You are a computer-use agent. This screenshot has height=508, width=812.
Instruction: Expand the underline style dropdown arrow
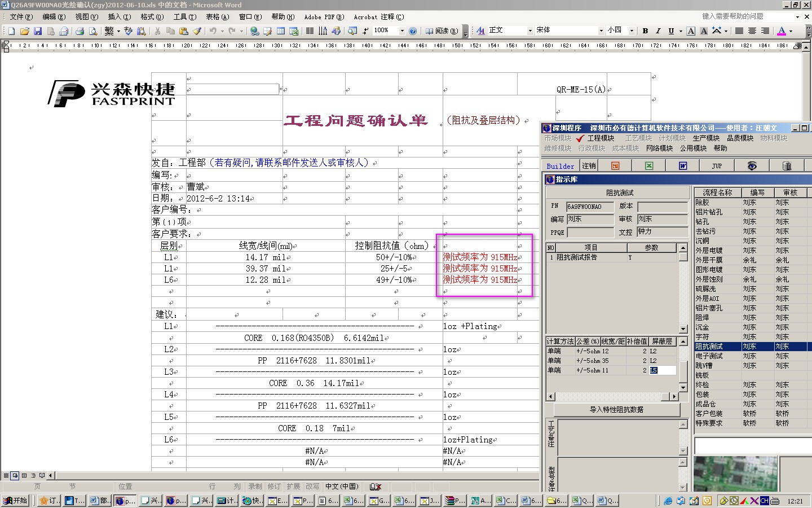[680, 30]
